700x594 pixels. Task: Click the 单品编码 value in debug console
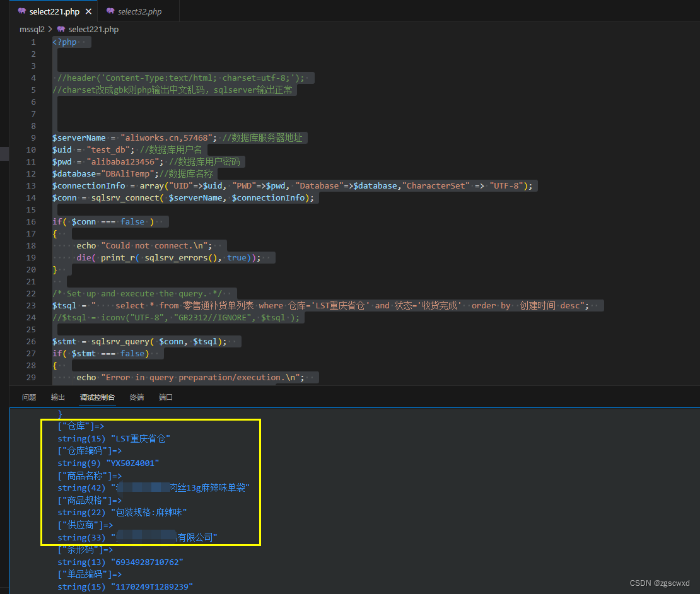click(x=155, y=586)
